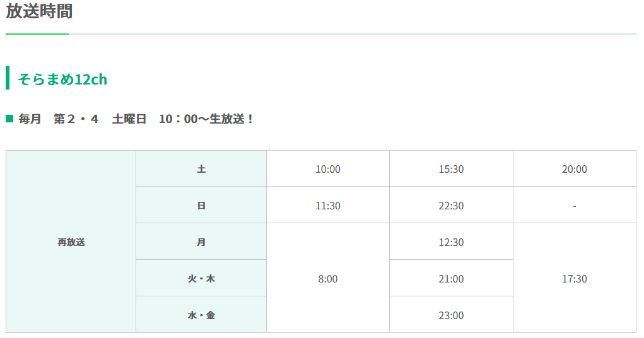This screenshot has width=644, height=338.
Task: Click the 23:00 time cell
Action: click(451, 315)
